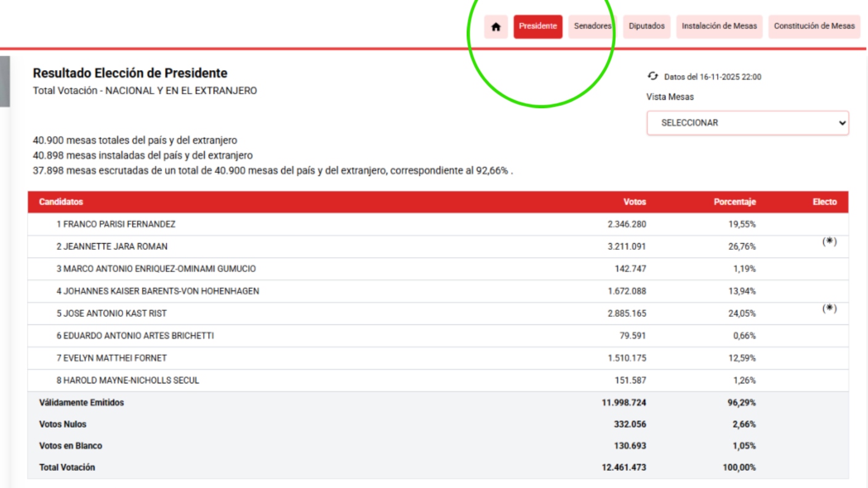This screenshot has width=868, height=488.
Task: Click the home icon button
Action: point(496,27)
